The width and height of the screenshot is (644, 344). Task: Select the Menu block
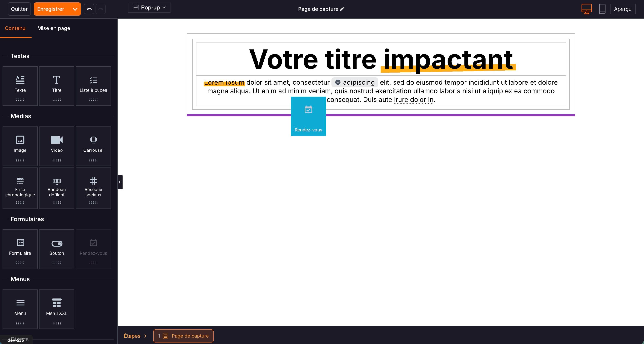[20, 309]
